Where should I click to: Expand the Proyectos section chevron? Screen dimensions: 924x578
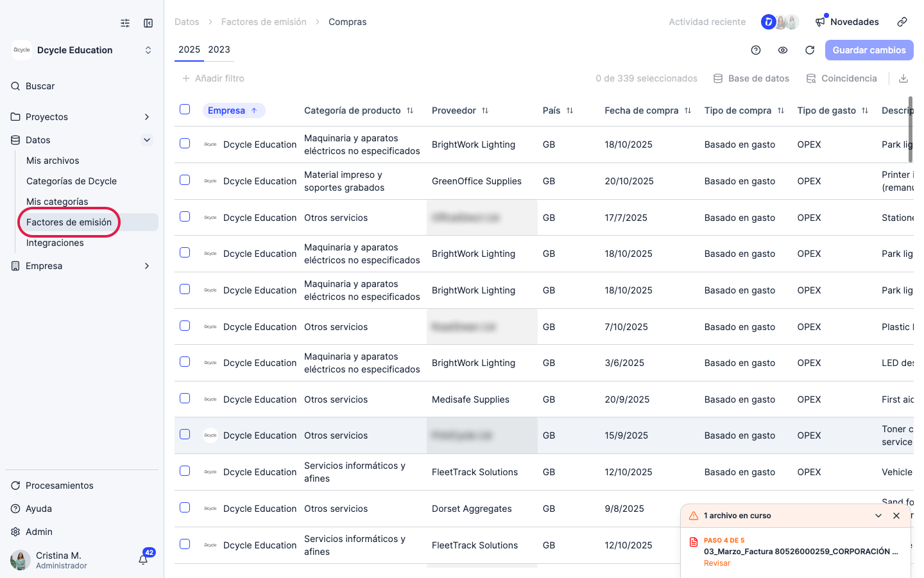coord(147,117)
